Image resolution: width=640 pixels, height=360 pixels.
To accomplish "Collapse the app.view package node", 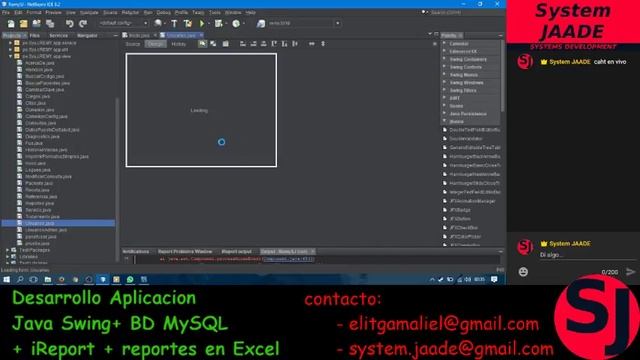I will 11,56.
